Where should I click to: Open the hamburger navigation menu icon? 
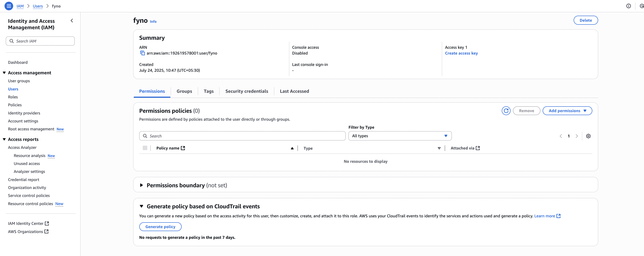coord(9,6)
